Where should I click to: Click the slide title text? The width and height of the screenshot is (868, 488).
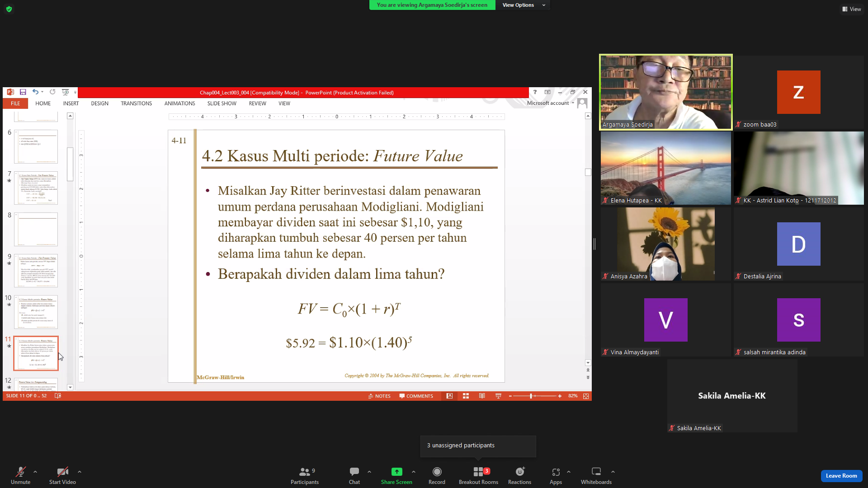332,156
